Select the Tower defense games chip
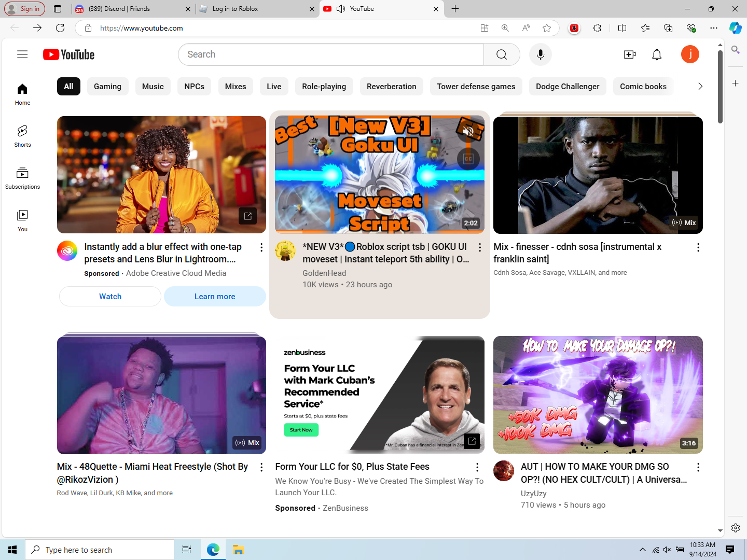Image resolution: width=747 pixels, height=560 pixels. (x=476, y=87)
